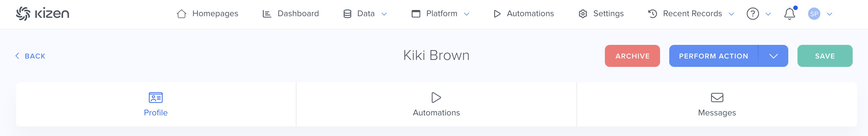Viewport: 868px width, 136px height.
Task: Open Settings in top navigation
Action: pyautogui.click(x=608, y=13)
